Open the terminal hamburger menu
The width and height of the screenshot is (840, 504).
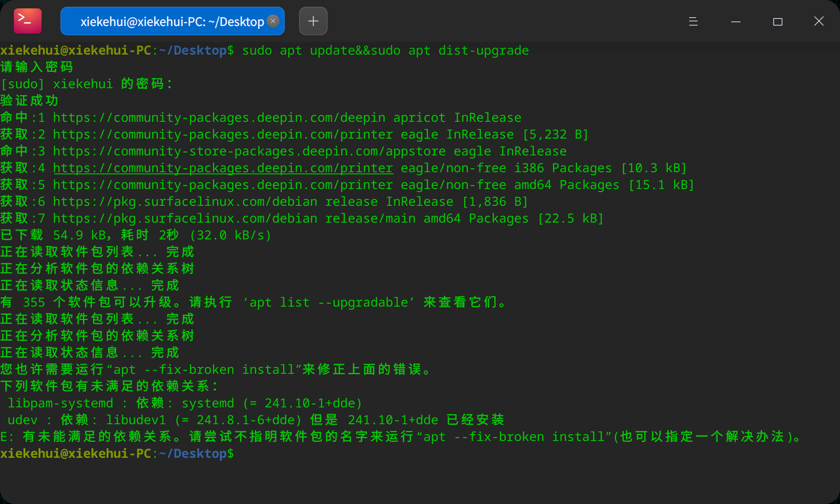click(693, 21)
